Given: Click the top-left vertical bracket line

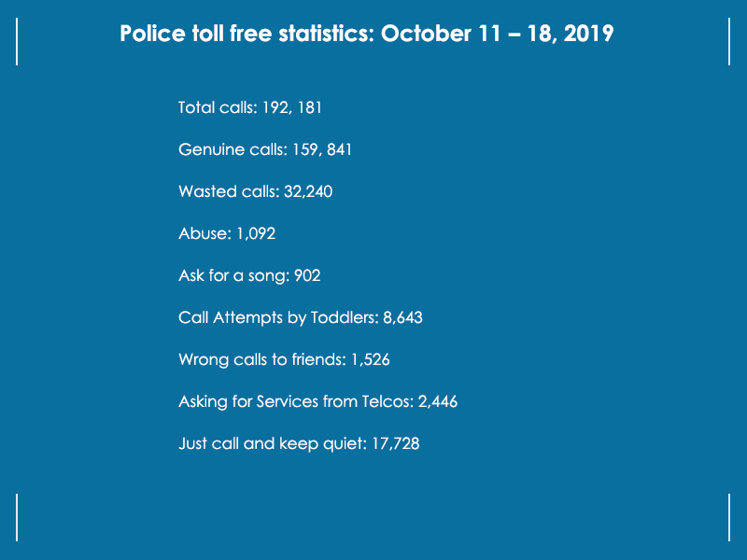Looking at the screenshot, I should (x=17, y=41).
